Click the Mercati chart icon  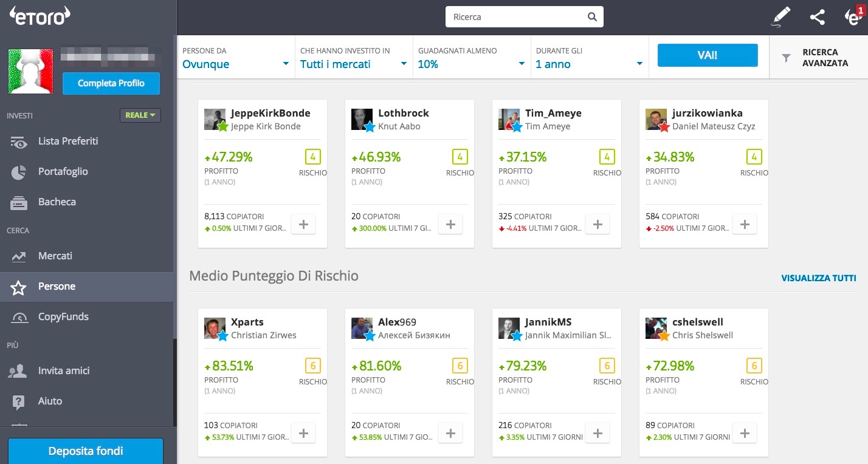point(19,257)
